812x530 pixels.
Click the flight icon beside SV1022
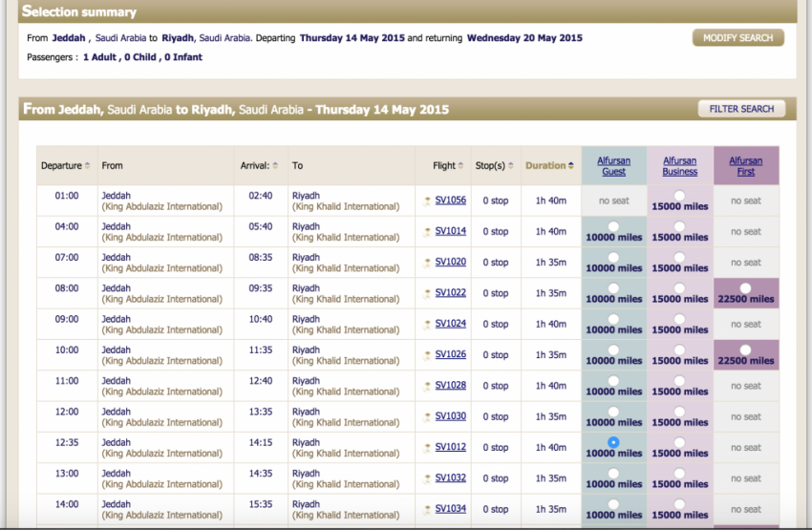(428, 294)
